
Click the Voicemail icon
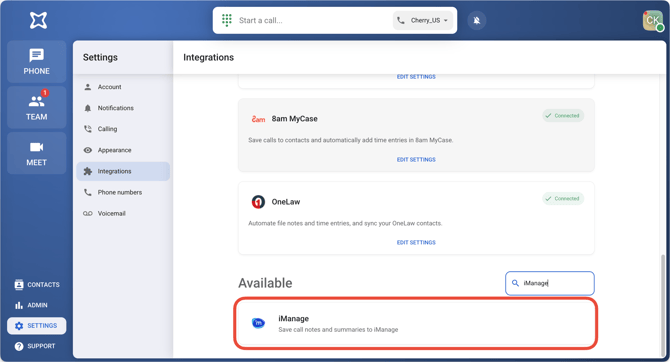click(88, 213)
